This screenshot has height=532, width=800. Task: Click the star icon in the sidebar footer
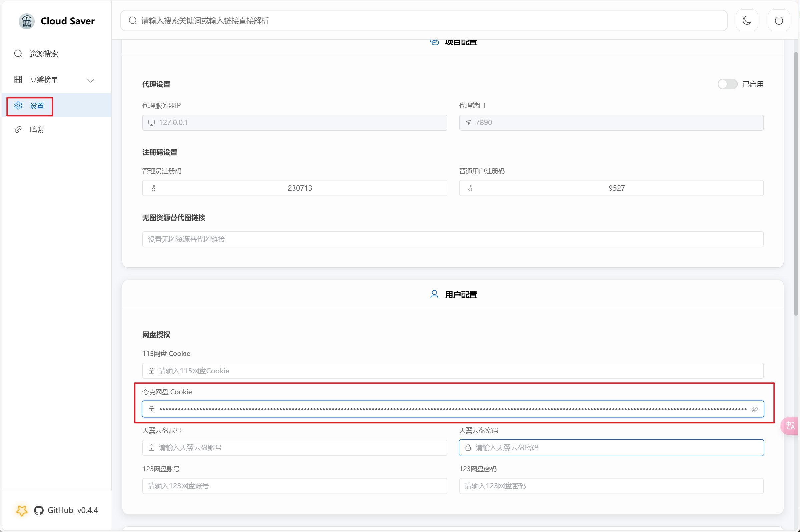point(22,510)
